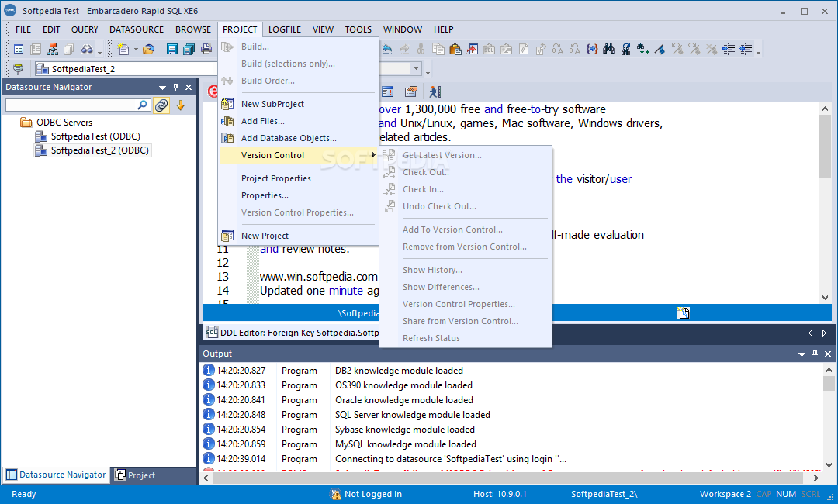Click the Undo arrow toolbar icon
The width and height of the screenshot is (838, 504).
coord(387,50)
